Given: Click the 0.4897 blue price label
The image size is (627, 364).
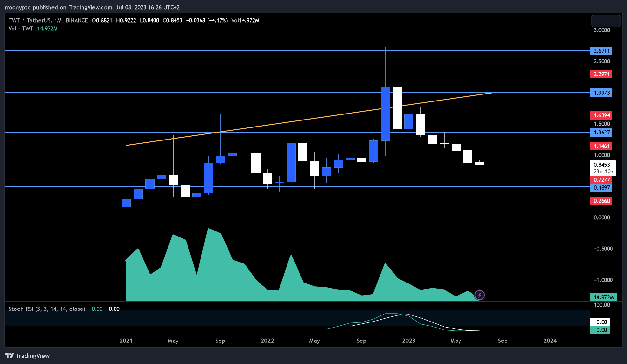Looking at the screenshot, I should [x=601, y=188].
